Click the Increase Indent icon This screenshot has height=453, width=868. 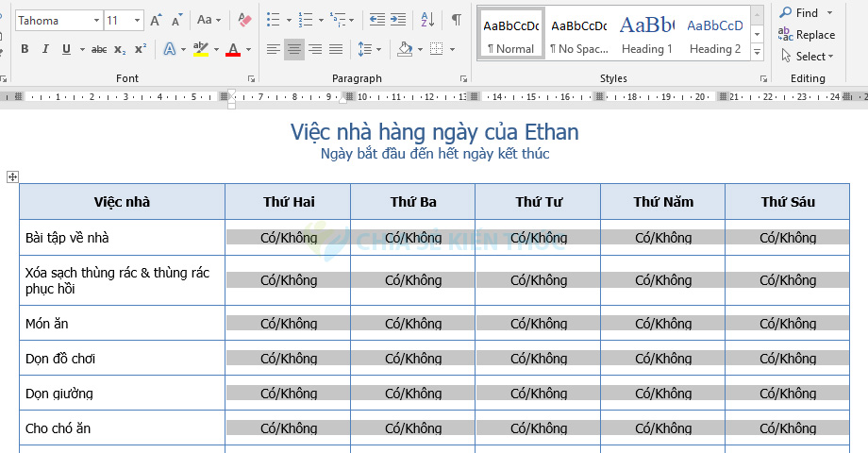coord(398,21)
